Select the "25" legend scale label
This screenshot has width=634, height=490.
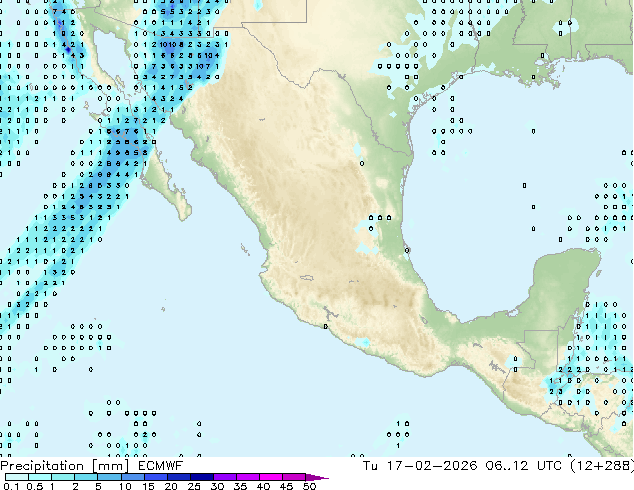(x=194, y=486)
